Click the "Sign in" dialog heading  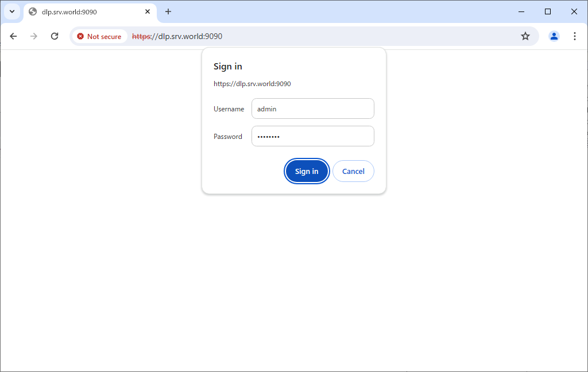pos(227,67)
